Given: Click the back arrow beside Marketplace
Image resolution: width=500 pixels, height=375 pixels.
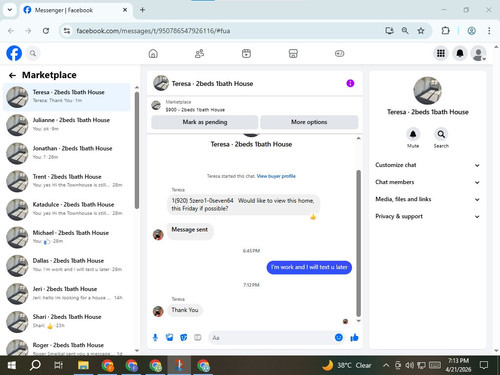Looking at the screenshot, I should 12,75.
